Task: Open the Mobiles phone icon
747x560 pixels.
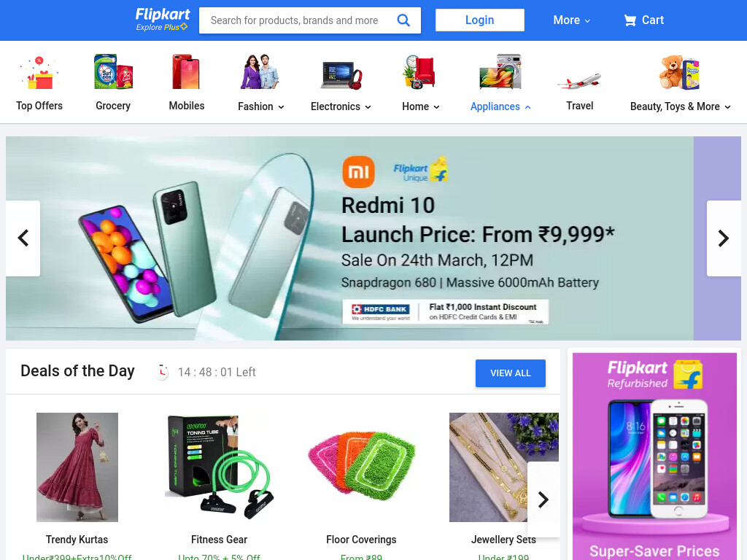Action: click(186, 71)
